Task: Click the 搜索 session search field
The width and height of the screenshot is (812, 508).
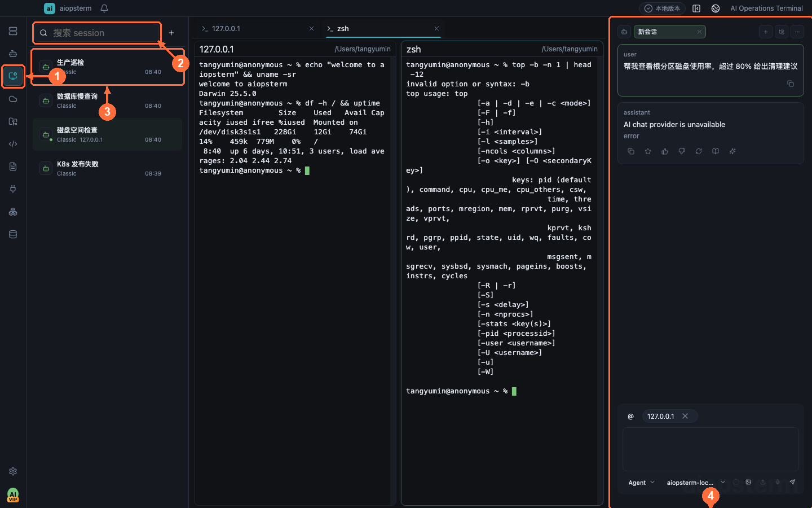Action: pos(97,33)
